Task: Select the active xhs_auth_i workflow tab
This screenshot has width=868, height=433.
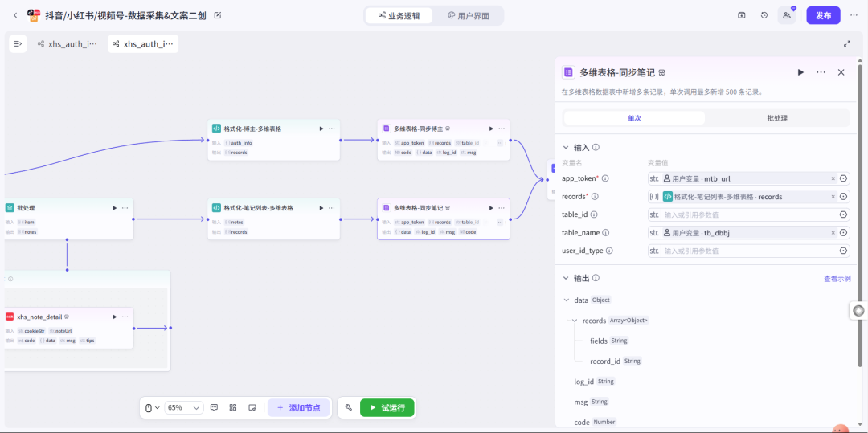Action: [x=143, y=43]
